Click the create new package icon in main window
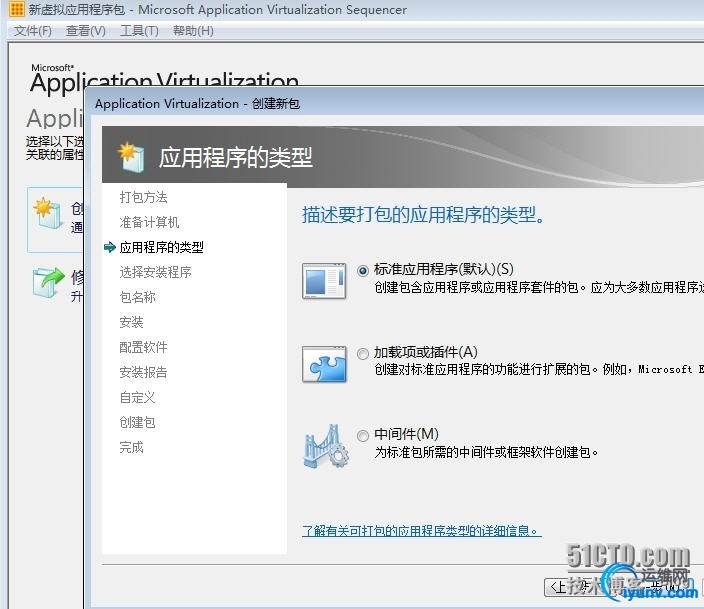 coord(48,213)
